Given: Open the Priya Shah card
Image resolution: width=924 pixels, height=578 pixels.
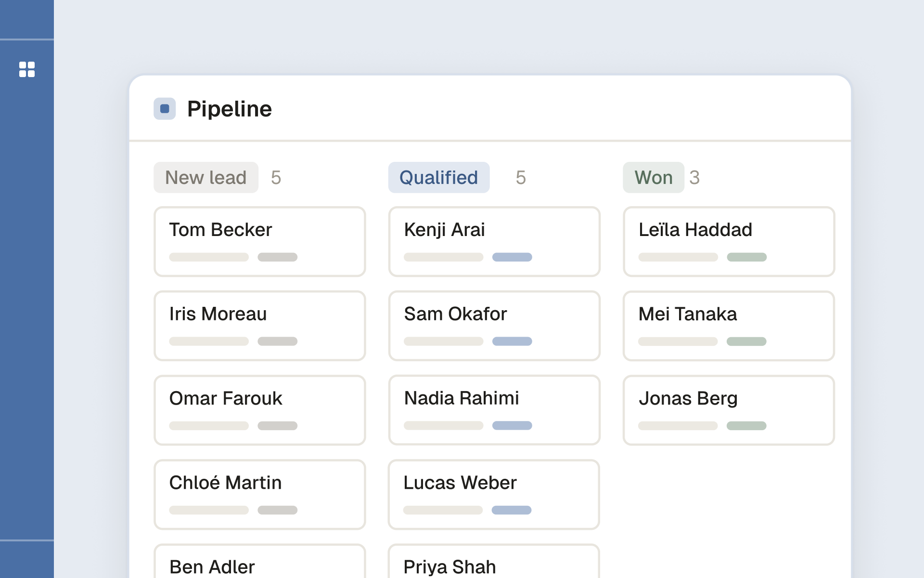Looking at the screenshot, I should click(x=494, y=561).
